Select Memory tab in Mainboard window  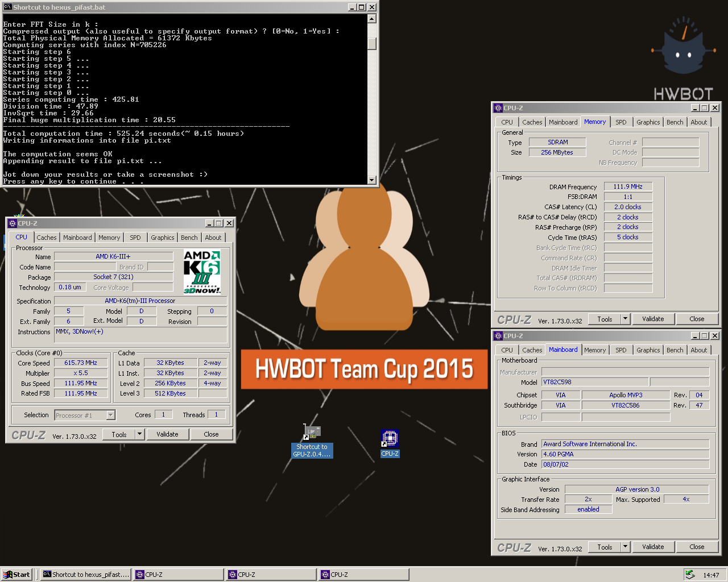pyautogui.click(x=595, y=350)
